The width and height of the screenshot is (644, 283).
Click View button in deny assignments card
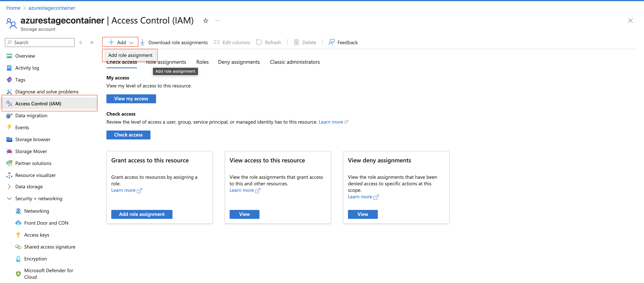[x=363, y=214]
